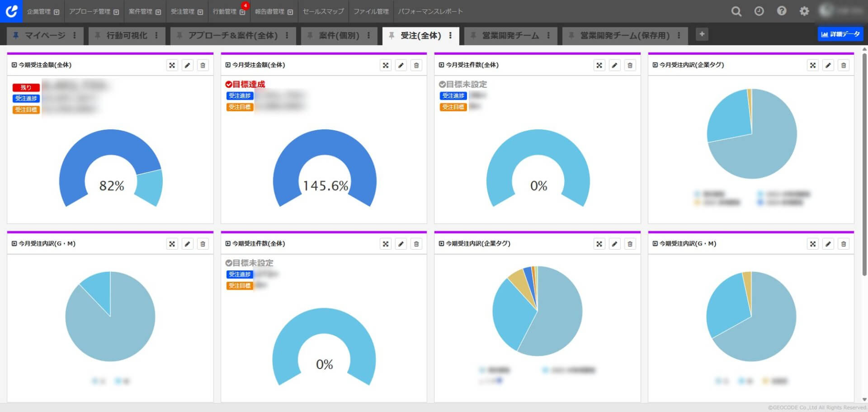The width and height of the screenshot is (868, 412).
Task: Open the history clock icon
Action: 759,12
